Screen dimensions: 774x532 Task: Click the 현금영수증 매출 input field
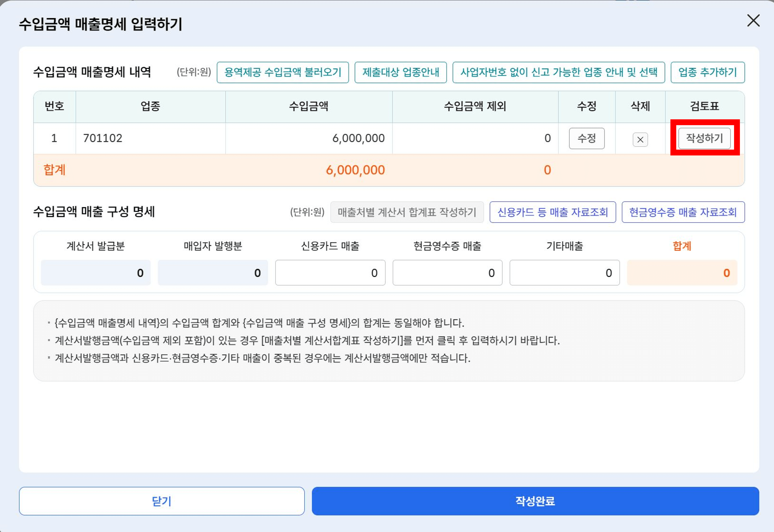448,273
